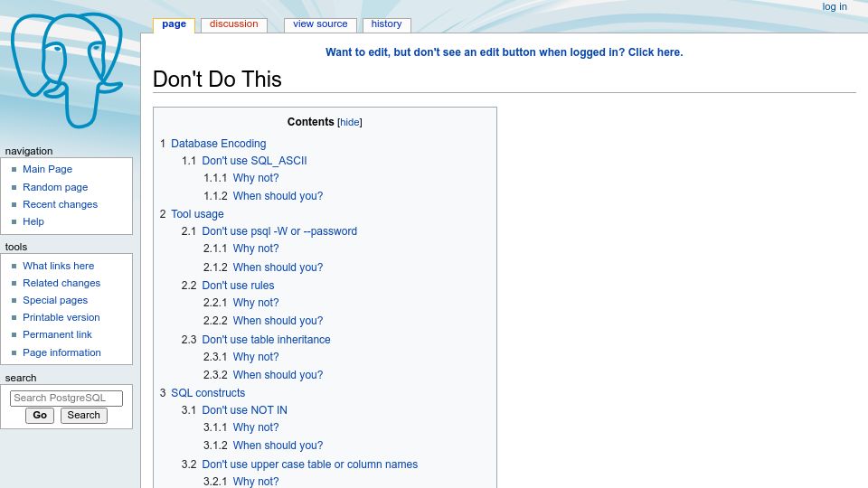Open the page tab
868x488 pixels.
(x=174, y=24)
